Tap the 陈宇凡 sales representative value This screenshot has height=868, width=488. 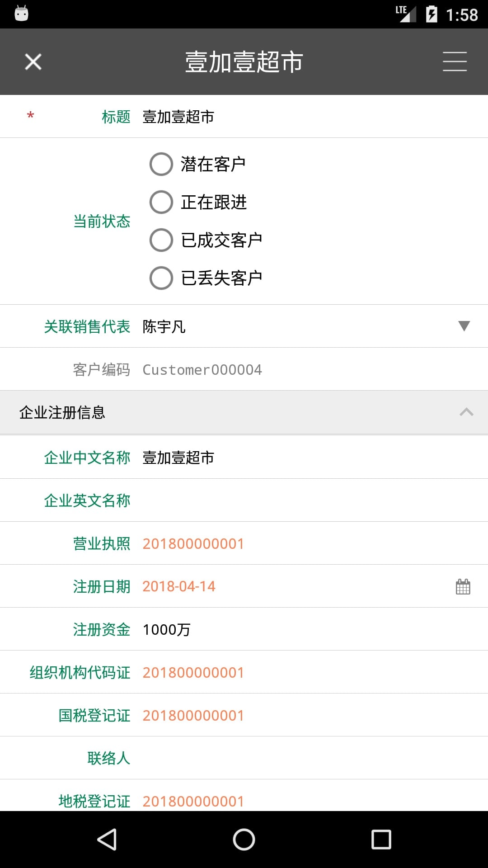[164, 326]
